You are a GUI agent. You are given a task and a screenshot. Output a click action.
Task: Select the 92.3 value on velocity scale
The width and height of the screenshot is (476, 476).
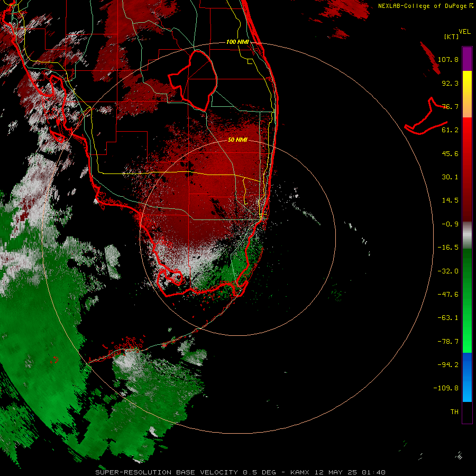[450, 83]
